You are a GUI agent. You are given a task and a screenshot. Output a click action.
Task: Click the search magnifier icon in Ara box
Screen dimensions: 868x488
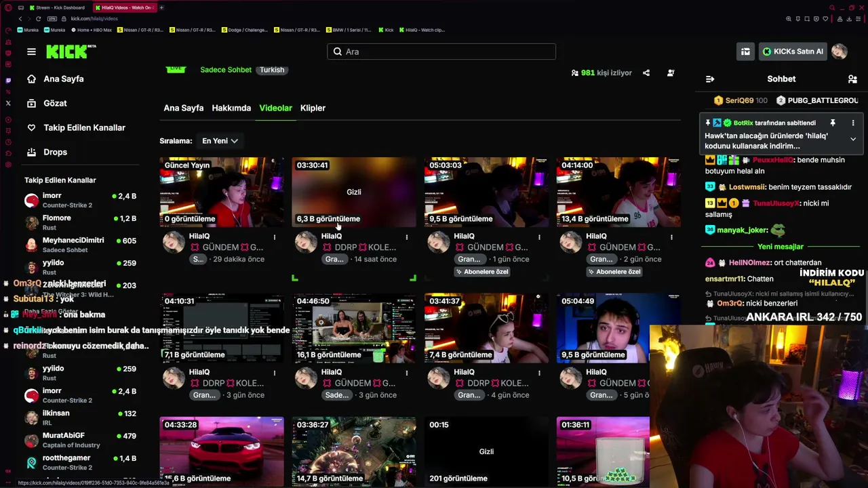click(338, 52)
